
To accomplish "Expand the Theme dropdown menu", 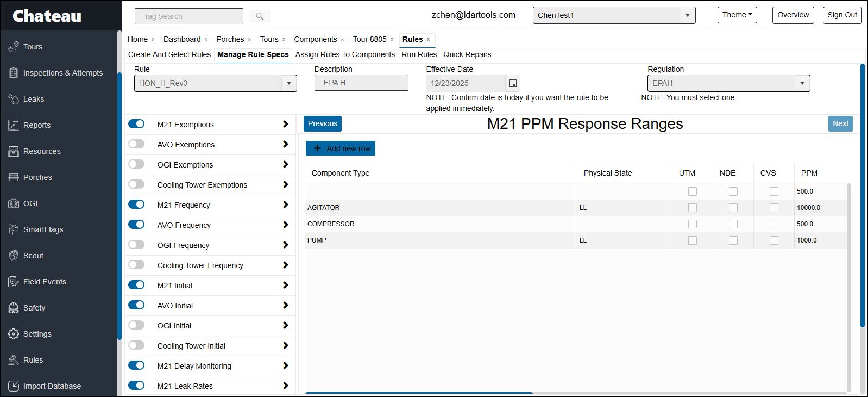I will pos(737,15).
